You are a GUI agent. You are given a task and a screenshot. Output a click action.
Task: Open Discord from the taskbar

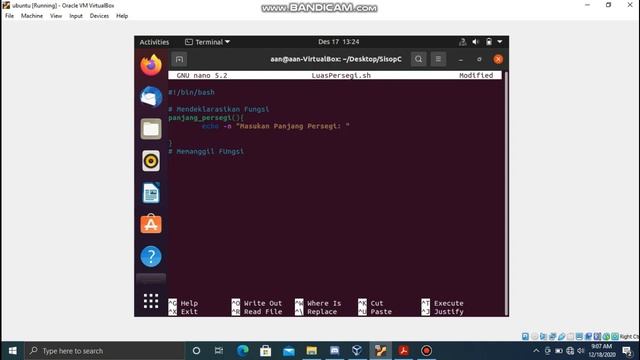[x=334, y=351]
